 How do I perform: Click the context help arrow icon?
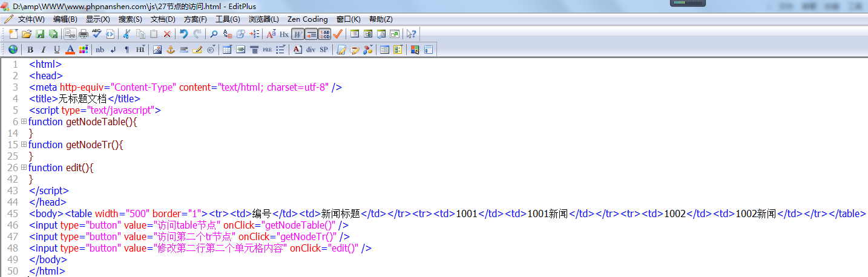point(411,34)
